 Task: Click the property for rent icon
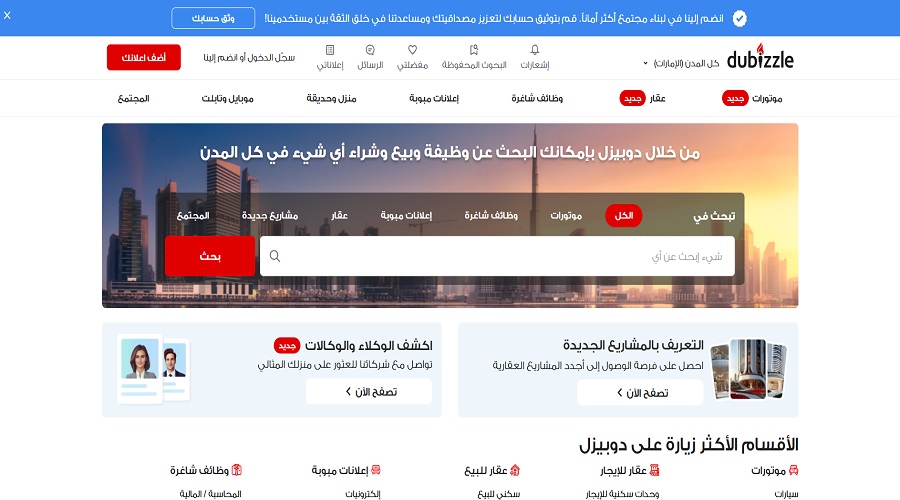click(654, 470)
